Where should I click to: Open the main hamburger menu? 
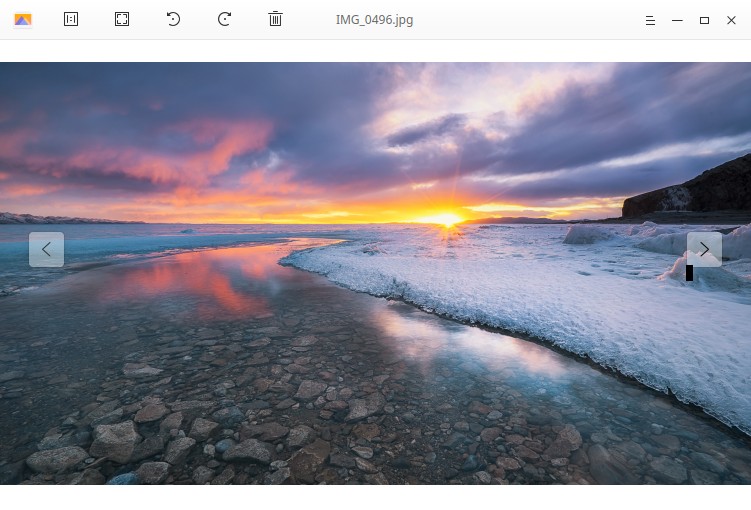tap(650, 20)
